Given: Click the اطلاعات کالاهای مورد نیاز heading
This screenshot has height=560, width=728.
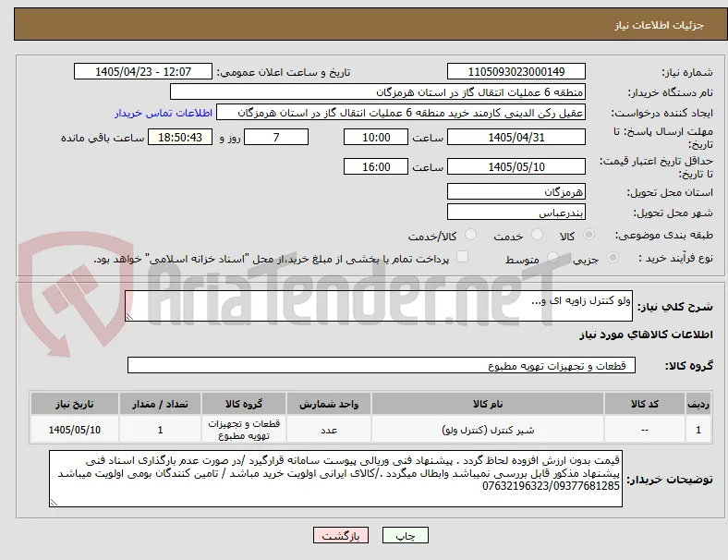Looking at the screenshot, I should point(646,335).
